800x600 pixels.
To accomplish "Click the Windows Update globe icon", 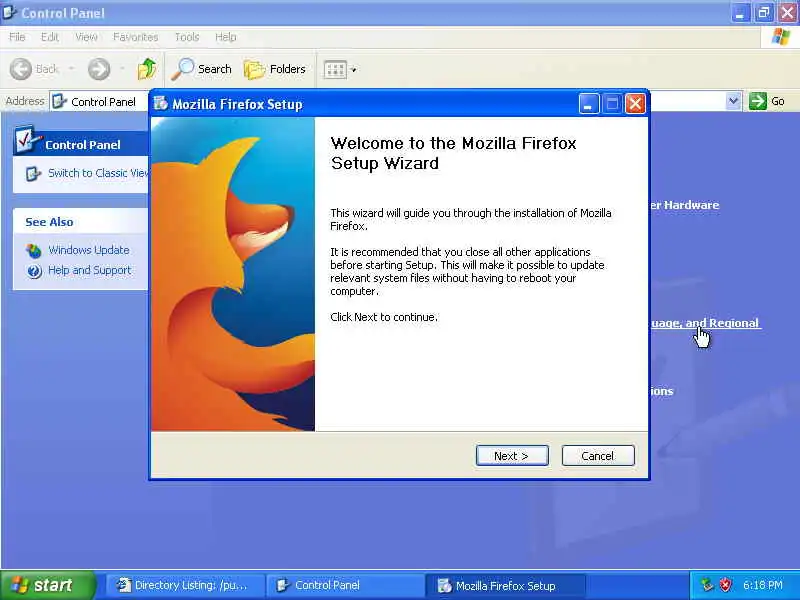I will click(34, 251).
